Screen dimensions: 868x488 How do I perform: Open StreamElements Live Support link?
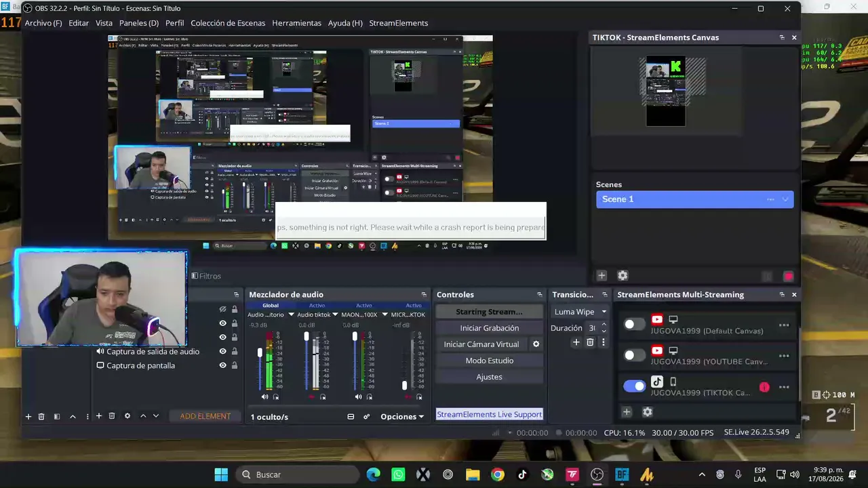(490, 414)
